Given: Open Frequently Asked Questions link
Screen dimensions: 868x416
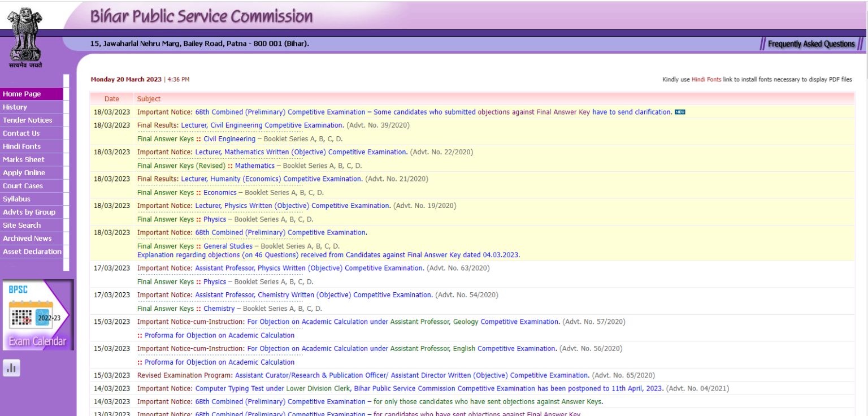Looking at the screenshot, I should point(811,44).
